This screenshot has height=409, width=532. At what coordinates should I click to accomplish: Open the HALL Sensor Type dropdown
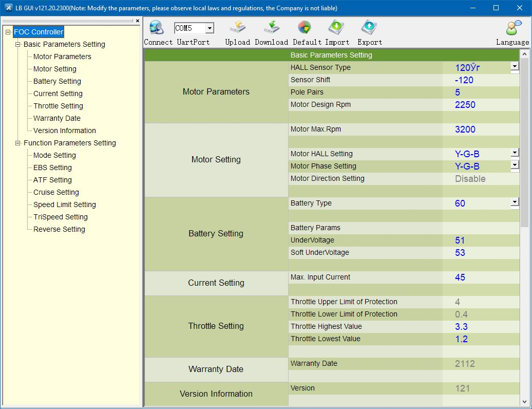coord(515,66)
